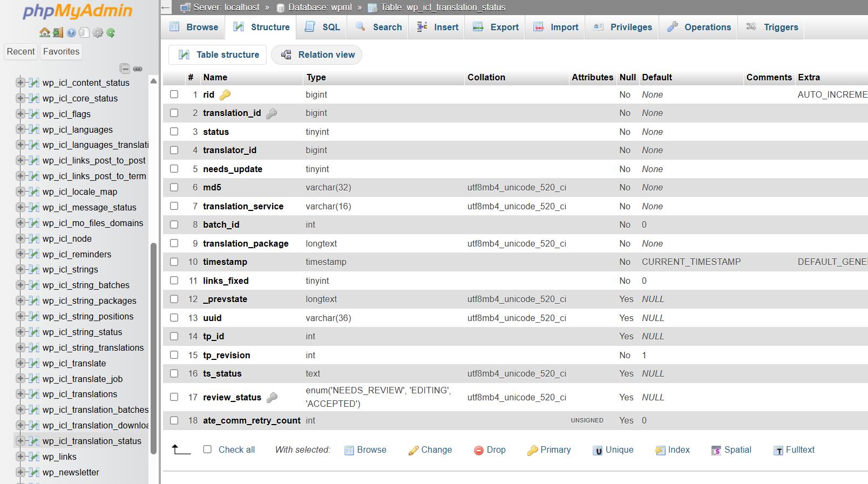Enable the Check all checkbox
Viewport: 868px width, 484px height.
coord(207,449)
